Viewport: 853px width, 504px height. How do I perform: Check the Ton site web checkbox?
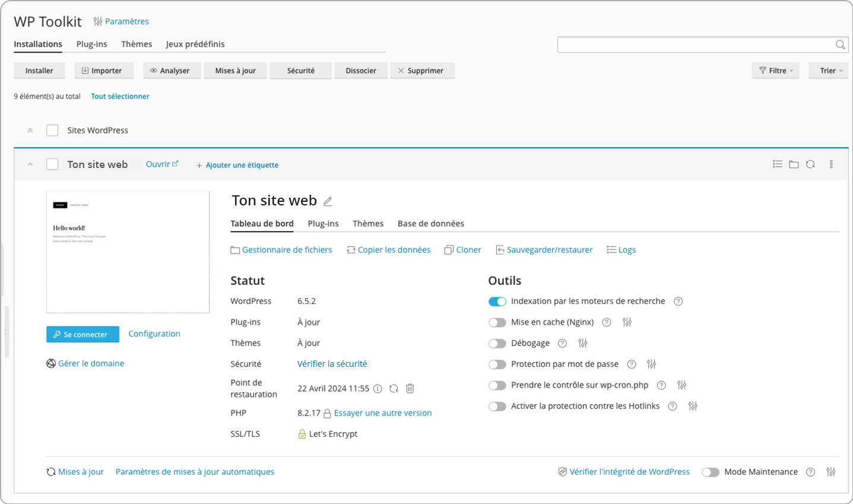pos(52,164)
